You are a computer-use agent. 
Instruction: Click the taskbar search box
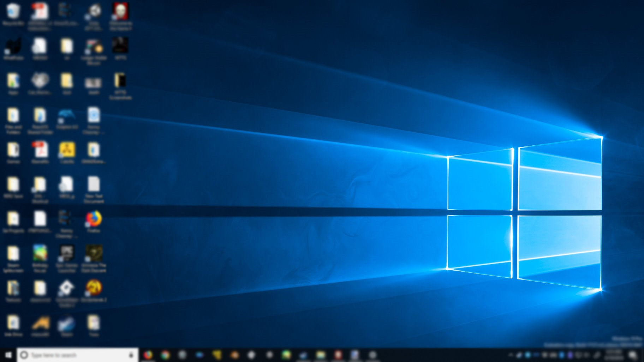pyautogui.click(x=78, y=355)
